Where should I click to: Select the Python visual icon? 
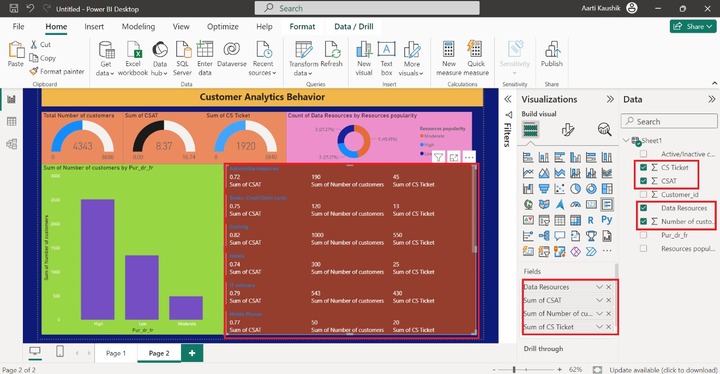(607, 220)
